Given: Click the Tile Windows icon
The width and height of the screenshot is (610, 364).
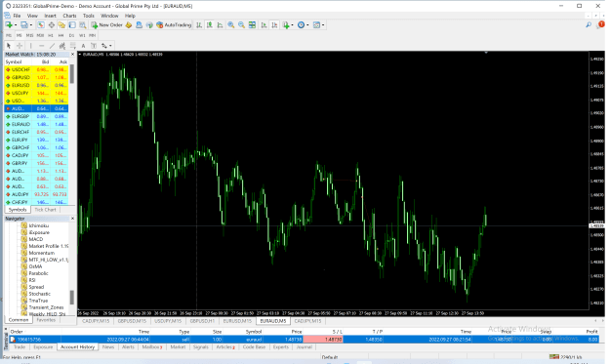Looking at the screenshot, I should [x=252, y=25].
